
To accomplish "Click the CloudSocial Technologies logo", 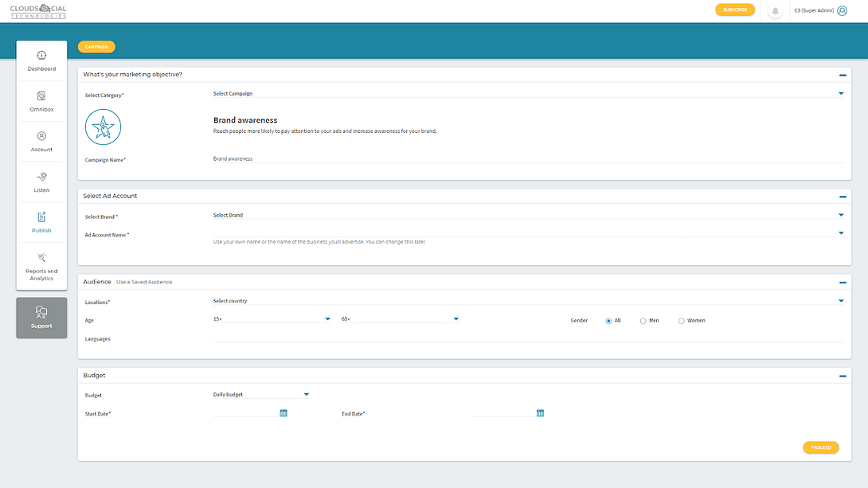I will pyautogui.click(x=38, y=12).
